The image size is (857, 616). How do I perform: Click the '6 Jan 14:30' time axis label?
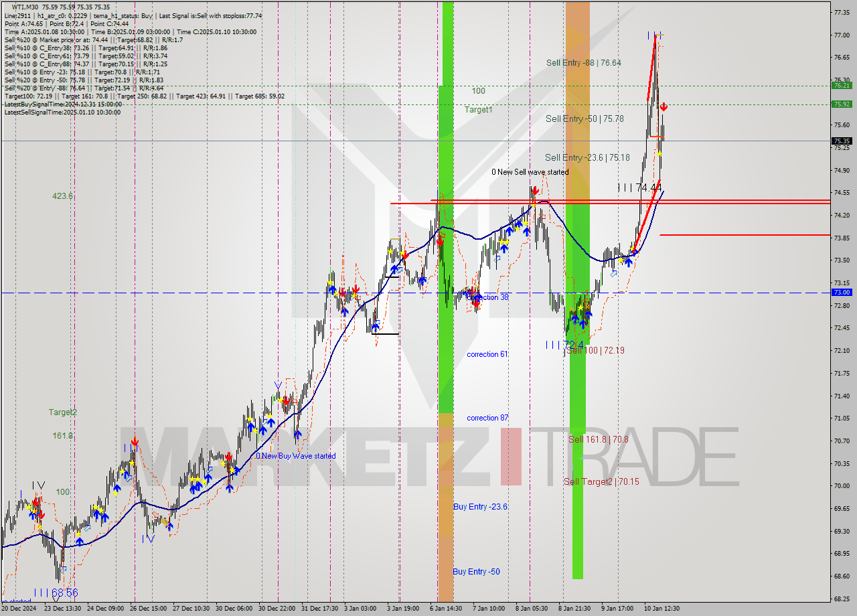445,609
